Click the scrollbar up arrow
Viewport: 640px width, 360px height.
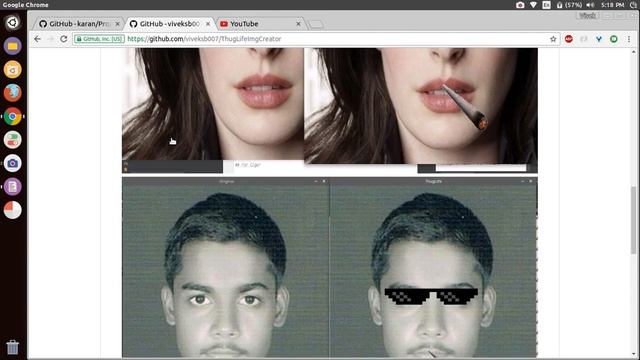634,52
